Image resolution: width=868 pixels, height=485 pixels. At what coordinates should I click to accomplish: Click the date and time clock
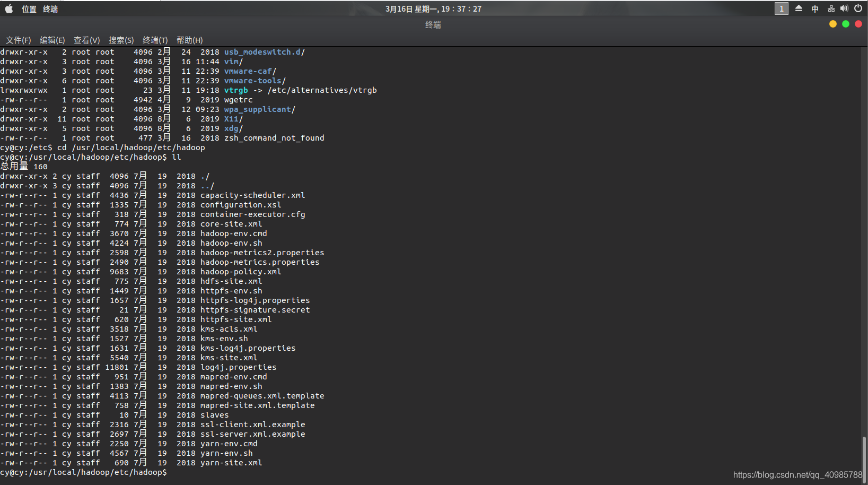(433, 9)
